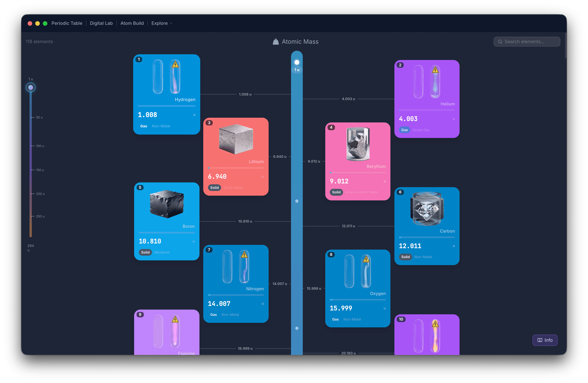Click the hazard icon on Fluorine card

[x=175, y=319]
